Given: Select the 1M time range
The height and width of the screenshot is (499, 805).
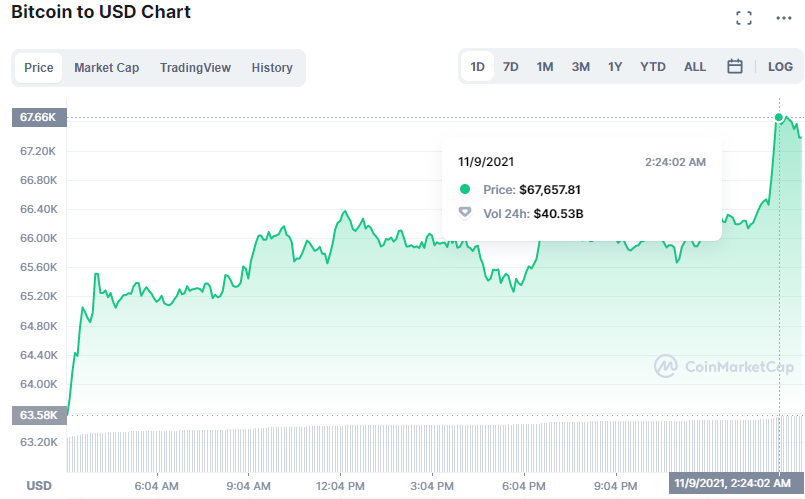Looking at the screenshot, I should click(545, 67).
